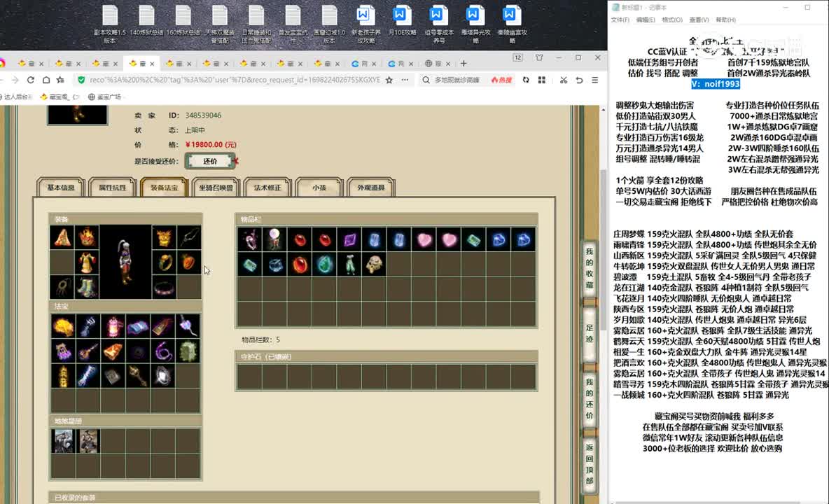Select the green jade seal treasure icon
The height and width of the screenshot is (504, 829).
[188, 351]
